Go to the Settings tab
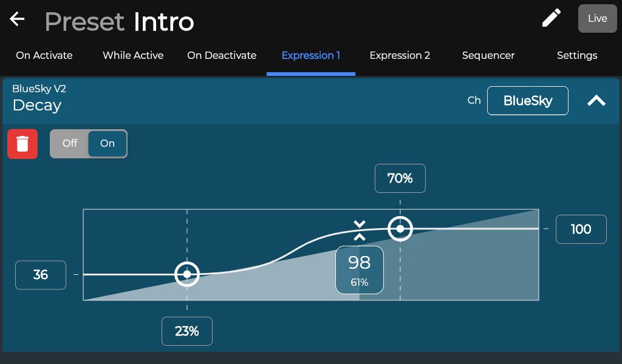Viewport: 622px width, 364px height. (577, 55)
